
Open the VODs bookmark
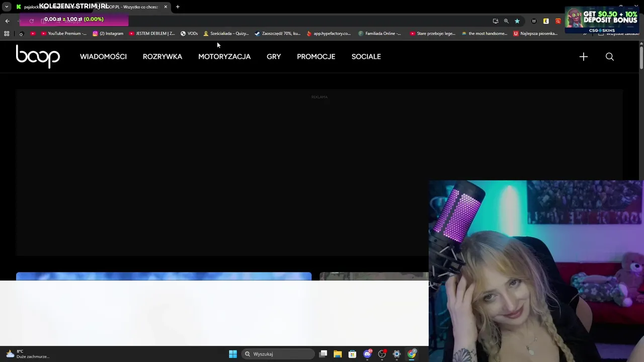pyautogui.click(x=189, y=34)
